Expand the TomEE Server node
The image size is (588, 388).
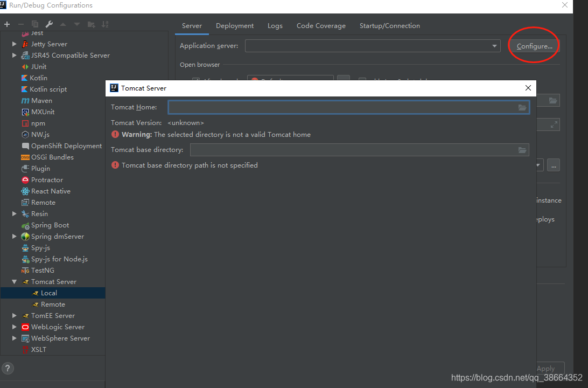click(14, 316)
